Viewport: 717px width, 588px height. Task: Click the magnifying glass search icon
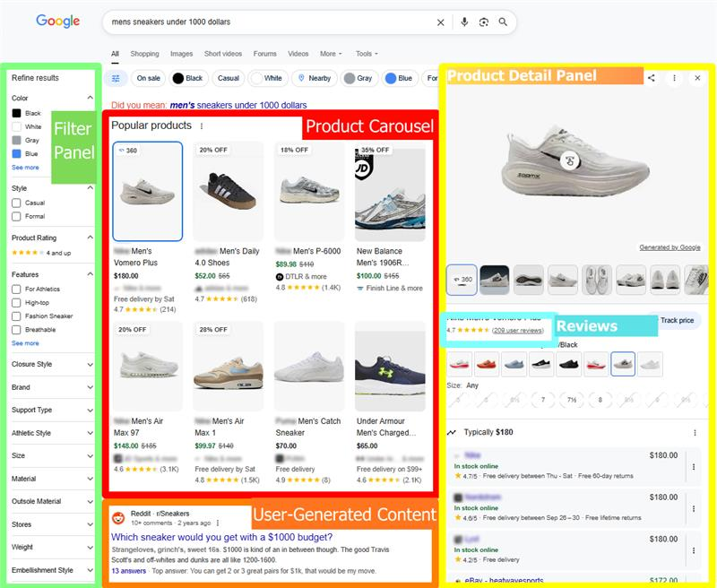pos(504,22)
